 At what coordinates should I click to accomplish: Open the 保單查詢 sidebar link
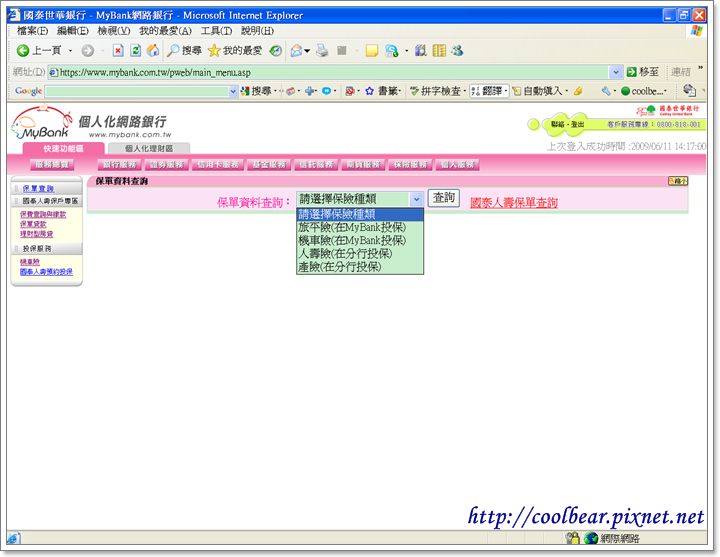(x=38, y=188)
